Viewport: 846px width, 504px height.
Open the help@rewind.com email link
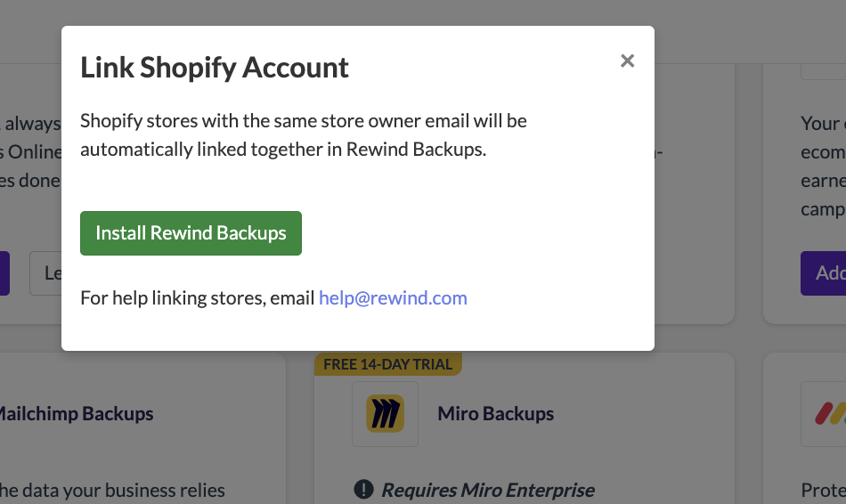pyautogui.click(x=393, y=297)
